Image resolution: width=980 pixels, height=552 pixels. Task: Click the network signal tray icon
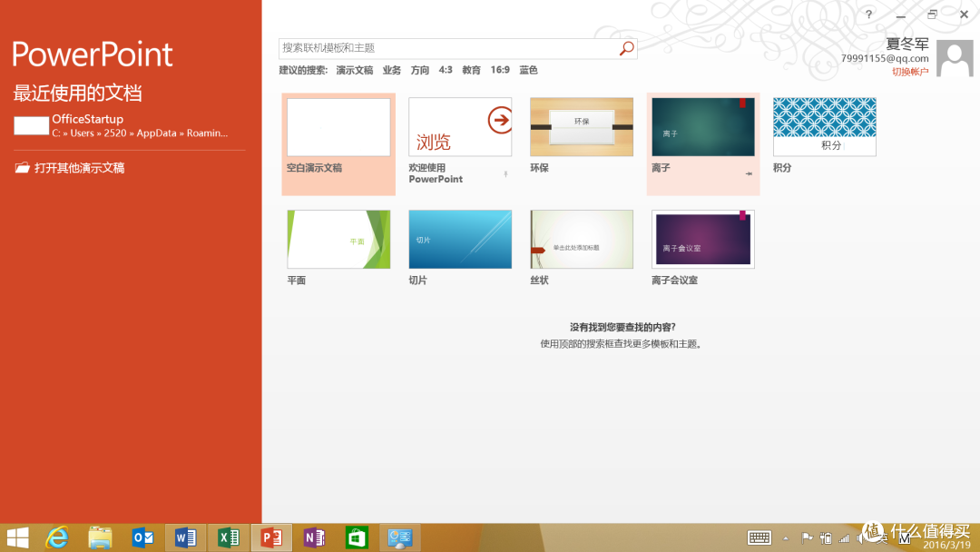pos(844,537)
